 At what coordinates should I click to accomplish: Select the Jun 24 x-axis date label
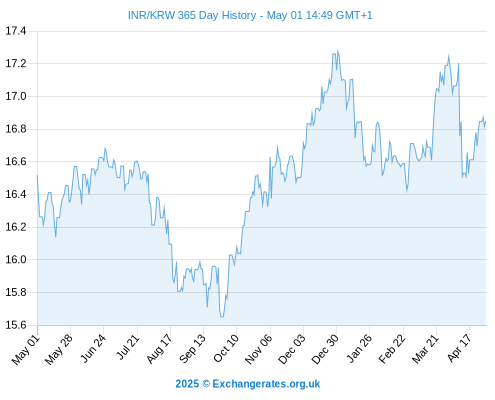[x=93, y=349]
